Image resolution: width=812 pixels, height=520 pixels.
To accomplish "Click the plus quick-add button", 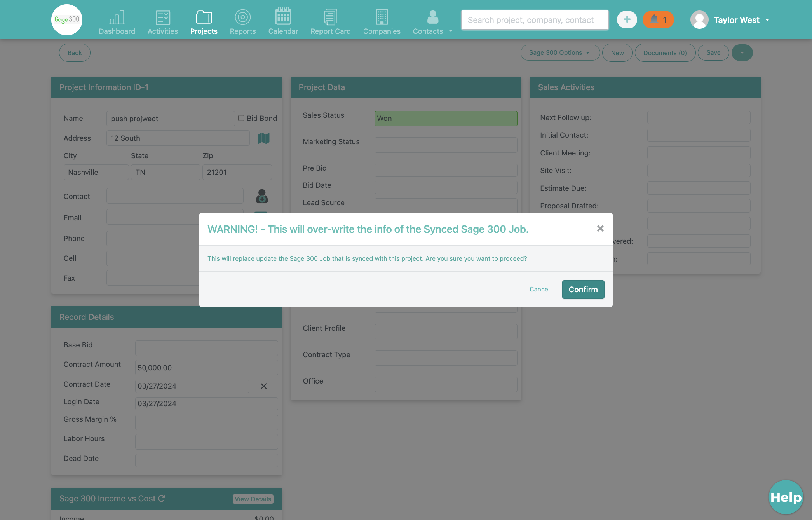I will 627,19.
